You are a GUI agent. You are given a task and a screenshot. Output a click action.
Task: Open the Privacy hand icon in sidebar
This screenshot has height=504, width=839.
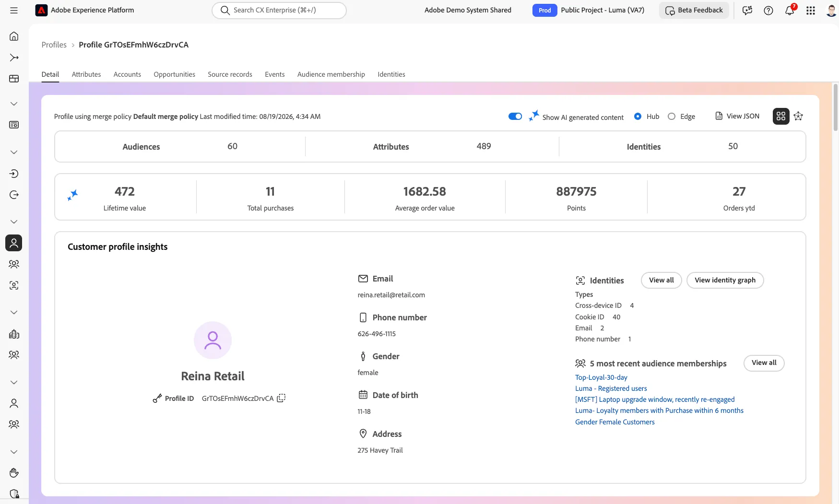[x=14, y=473]
